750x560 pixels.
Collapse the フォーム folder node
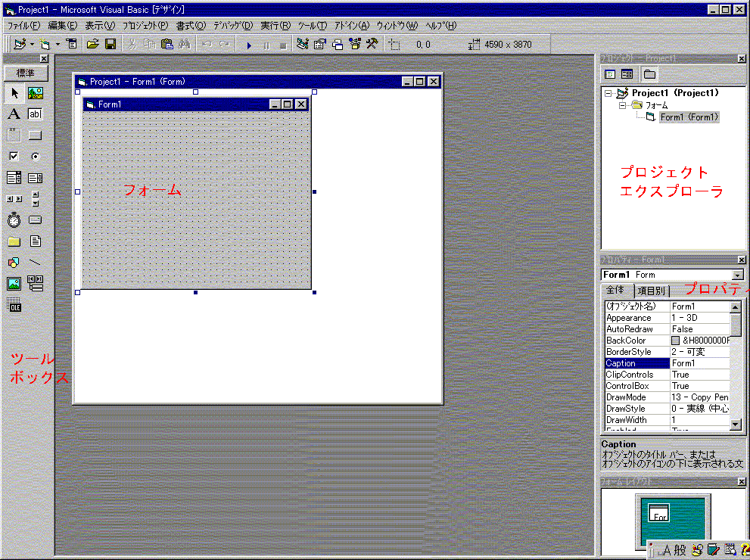click(622, 105)
